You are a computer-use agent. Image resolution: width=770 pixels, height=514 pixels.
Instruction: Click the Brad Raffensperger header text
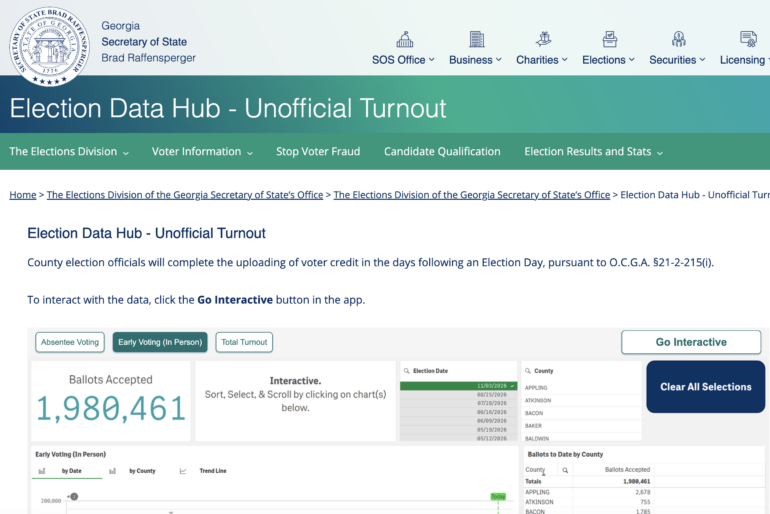click(148, 58)
